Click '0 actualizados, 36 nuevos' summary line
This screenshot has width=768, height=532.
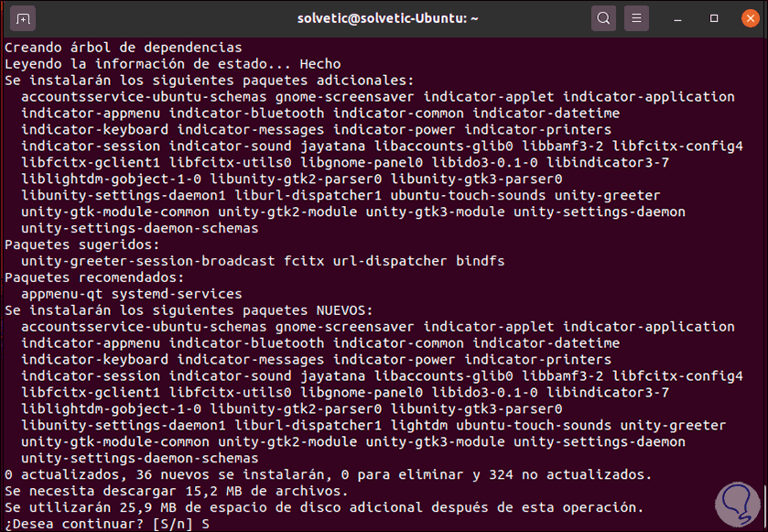coord(329,474)
